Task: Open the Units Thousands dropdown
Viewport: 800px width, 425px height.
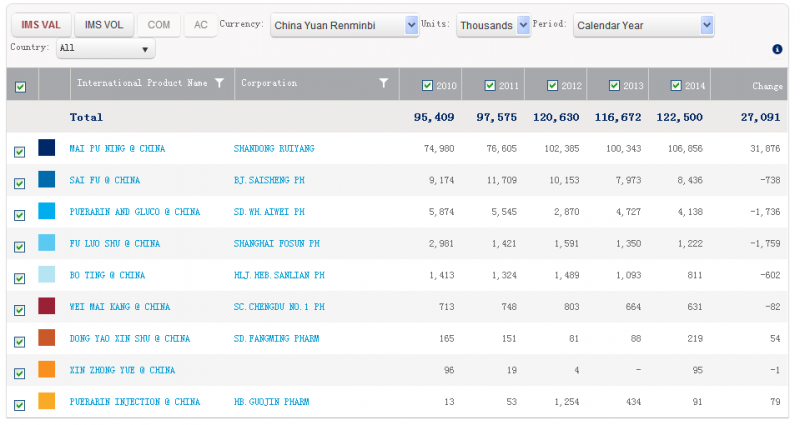Action: [493, 25]
